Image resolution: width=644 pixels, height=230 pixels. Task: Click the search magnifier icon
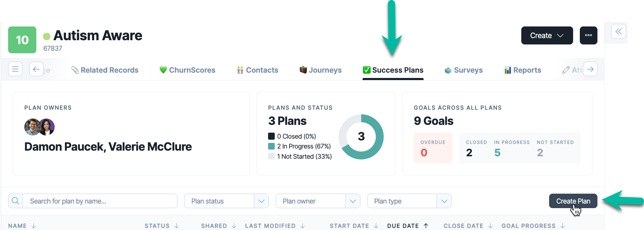[16, 201]
